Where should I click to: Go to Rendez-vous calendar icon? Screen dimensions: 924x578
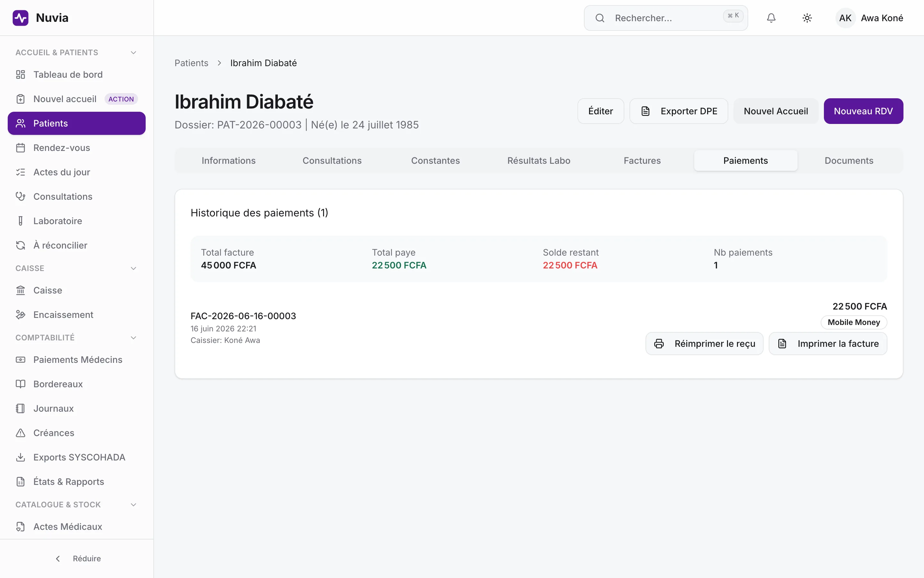coord(21,148)
